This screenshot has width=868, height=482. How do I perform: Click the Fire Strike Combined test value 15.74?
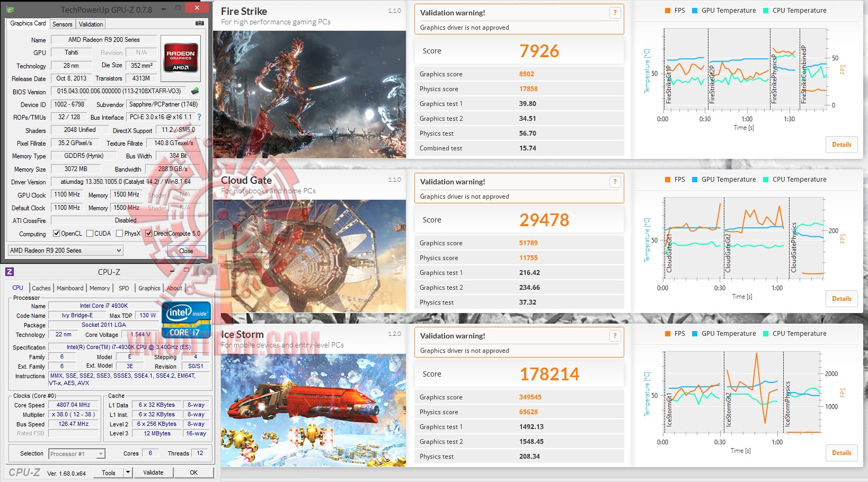coord(528,148)
